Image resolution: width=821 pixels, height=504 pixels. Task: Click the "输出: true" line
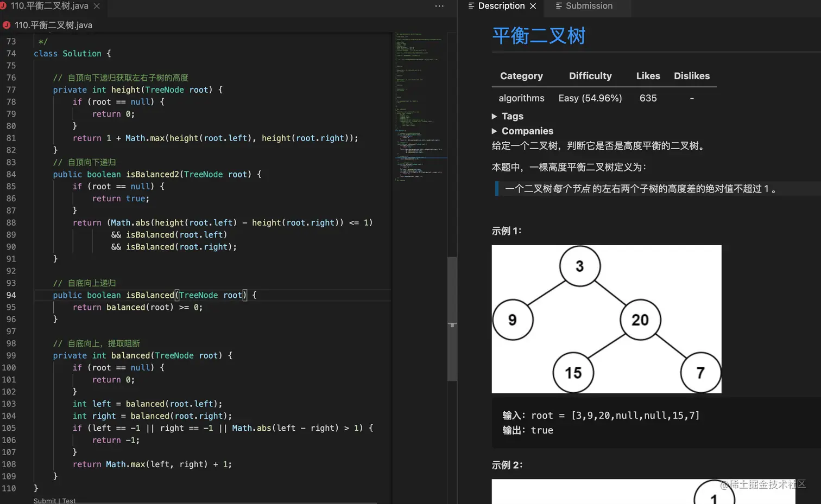click(x=528, y=430)
